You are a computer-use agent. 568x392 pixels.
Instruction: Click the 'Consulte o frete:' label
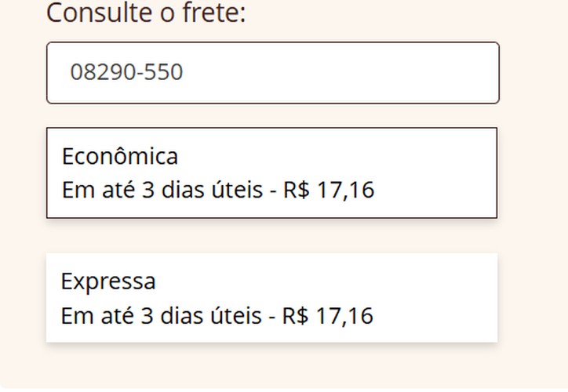click(146, 13)
